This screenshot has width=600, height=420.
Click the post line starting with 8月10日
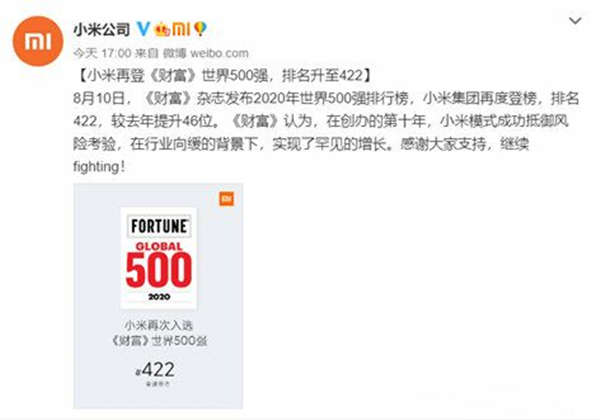tap(326, 99)
